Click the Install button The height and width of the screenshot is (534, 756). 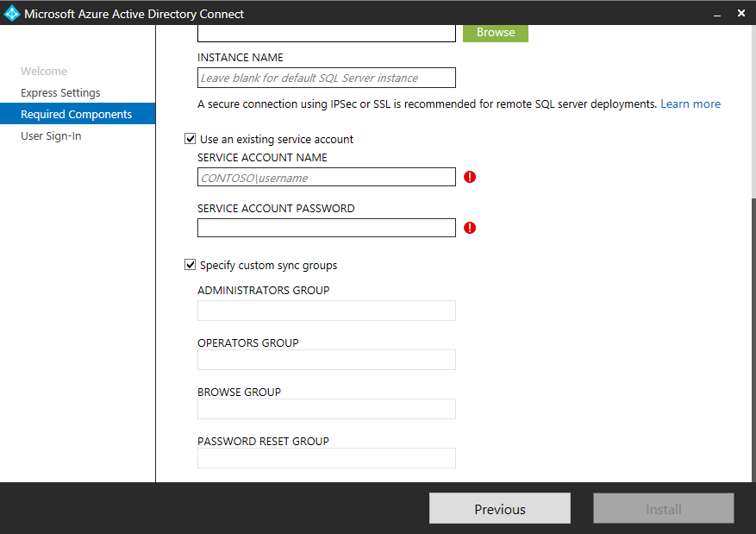pos(663,509)
